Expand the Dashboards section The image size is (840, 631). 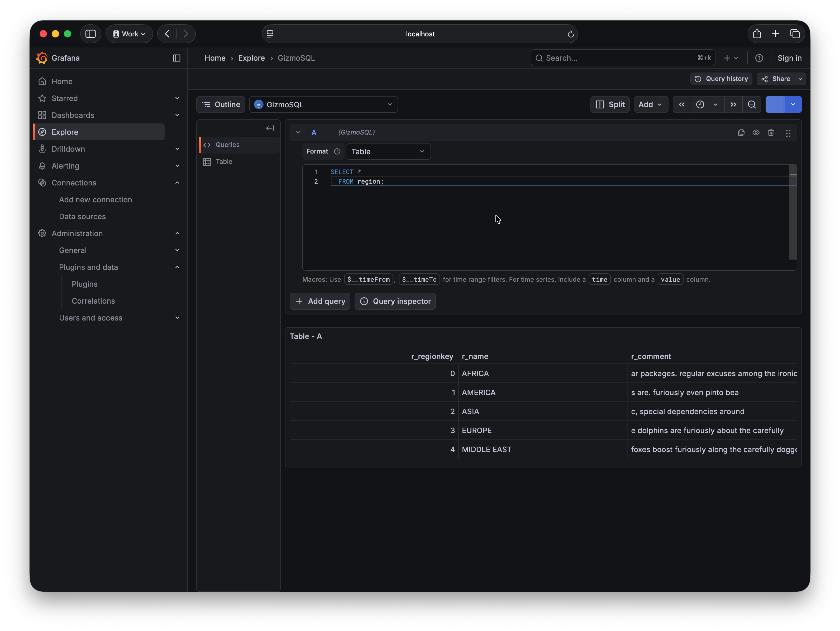tap(177, 115)
